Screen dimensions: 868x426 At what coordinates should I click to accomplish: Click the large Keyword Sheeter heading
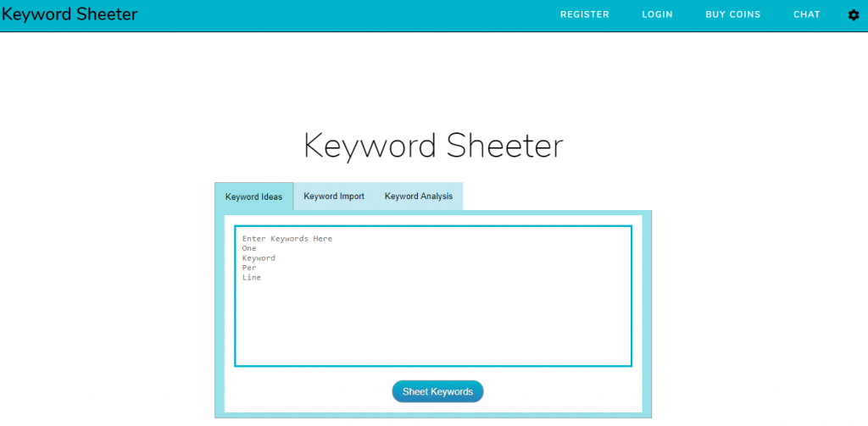(x=433, y=146)
